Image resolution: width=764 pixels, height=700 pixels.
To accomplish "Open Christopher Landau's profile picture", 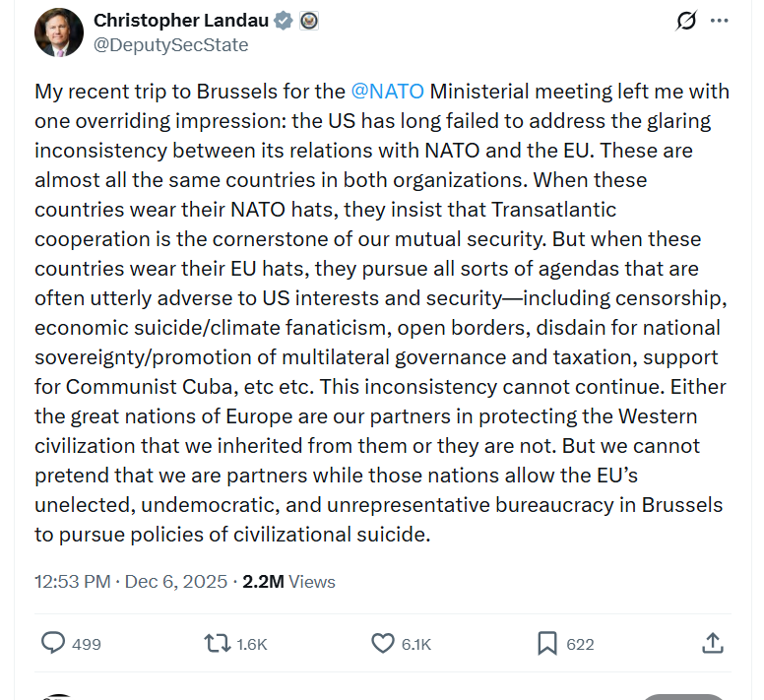I will (59, 32).
